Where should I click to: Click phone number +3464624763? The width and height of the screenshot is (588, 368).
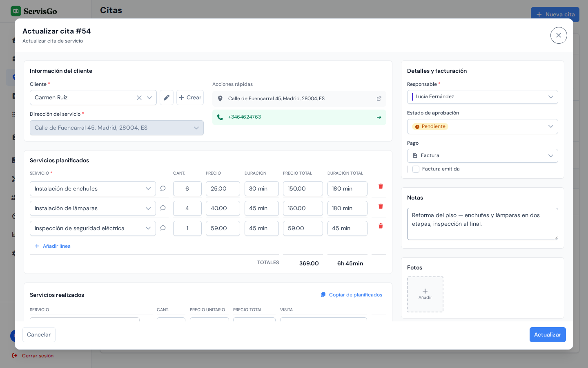(245, 117)
